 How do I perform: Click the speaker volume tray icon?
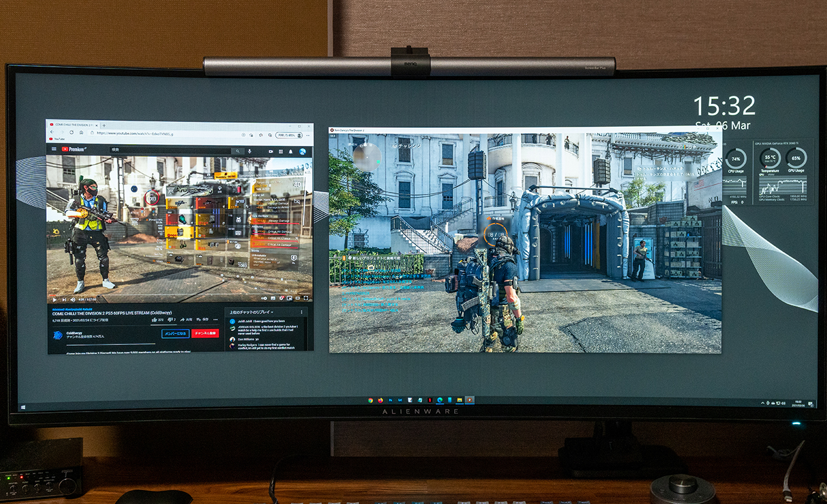(x=783, y=403)
